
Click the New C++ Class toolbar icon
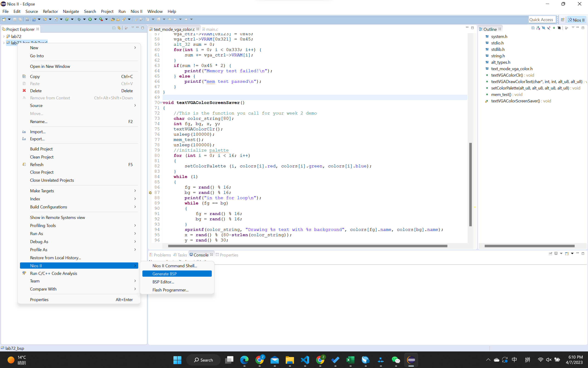[67, 20]
